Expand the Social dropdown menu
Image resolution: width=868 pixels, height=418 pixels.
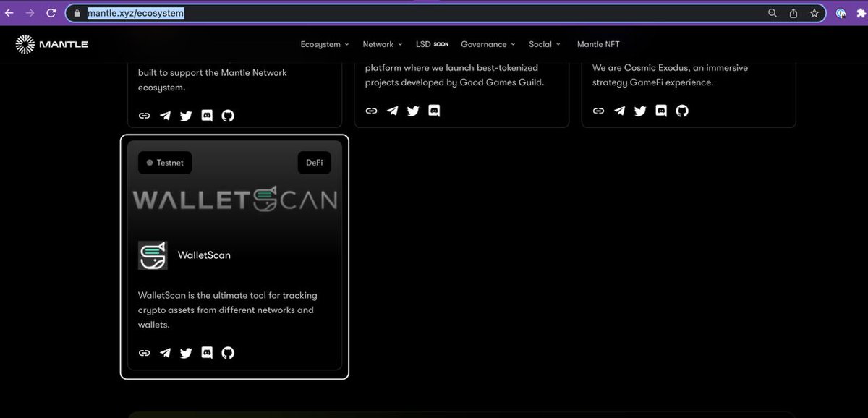545,44
